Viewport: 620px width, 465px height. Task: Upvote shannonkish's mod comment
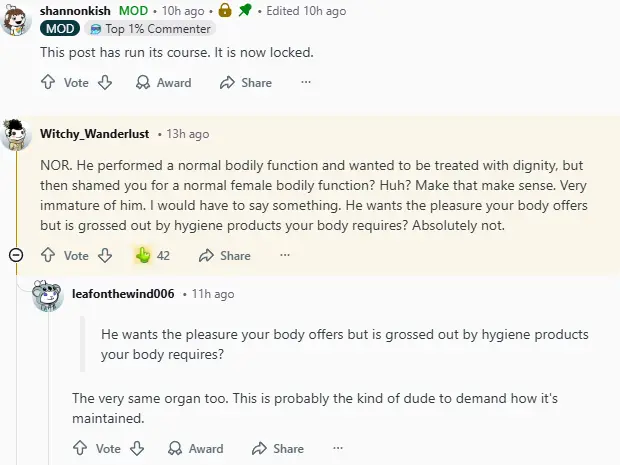[48, 83]
